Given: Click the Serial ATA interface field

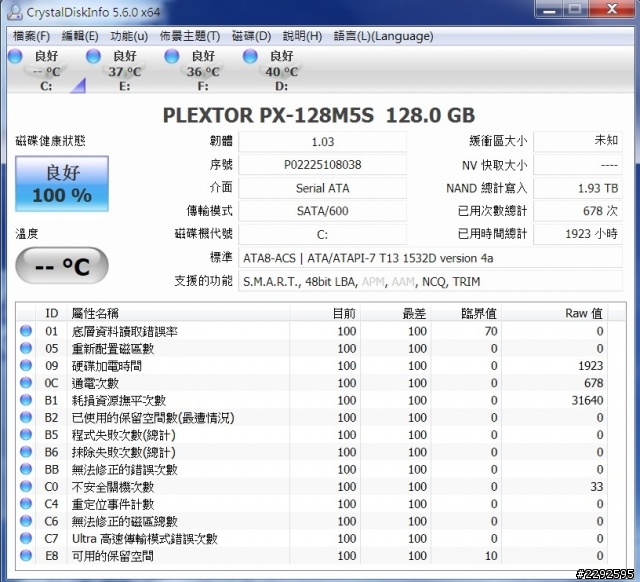Looking at the screenshot, I should (x=322, y=188).
